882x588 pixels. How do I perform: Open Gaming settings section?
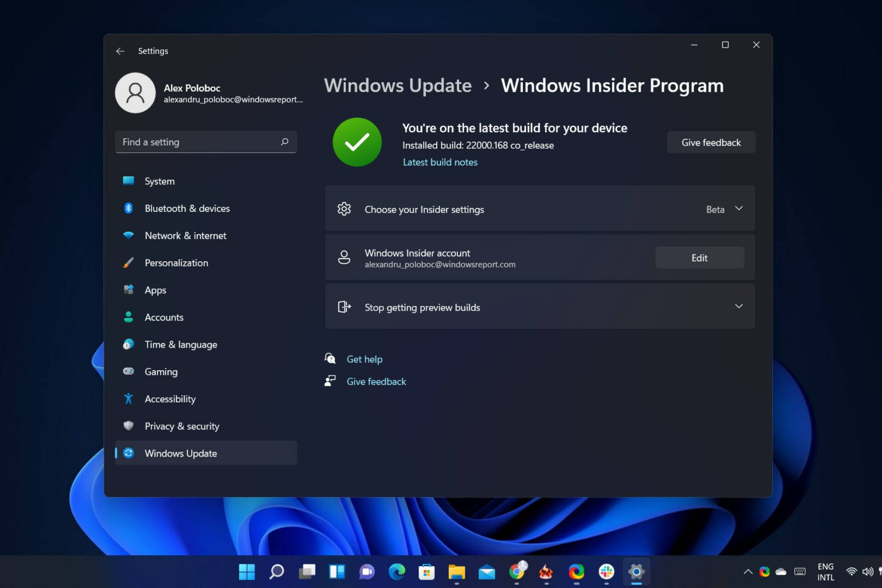click(161, 372)
